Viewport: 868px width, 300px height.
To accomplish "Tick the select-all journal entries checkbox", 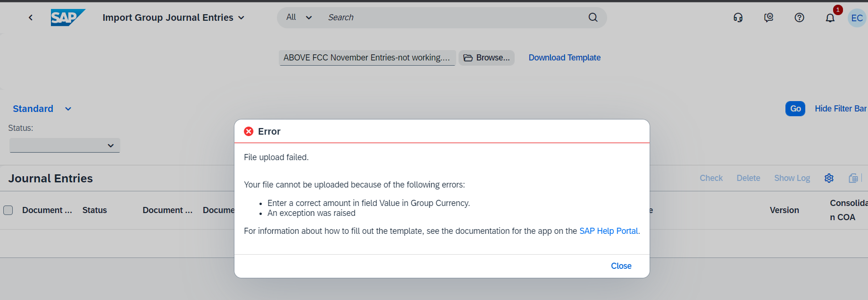I will click(x=8, y=210).
